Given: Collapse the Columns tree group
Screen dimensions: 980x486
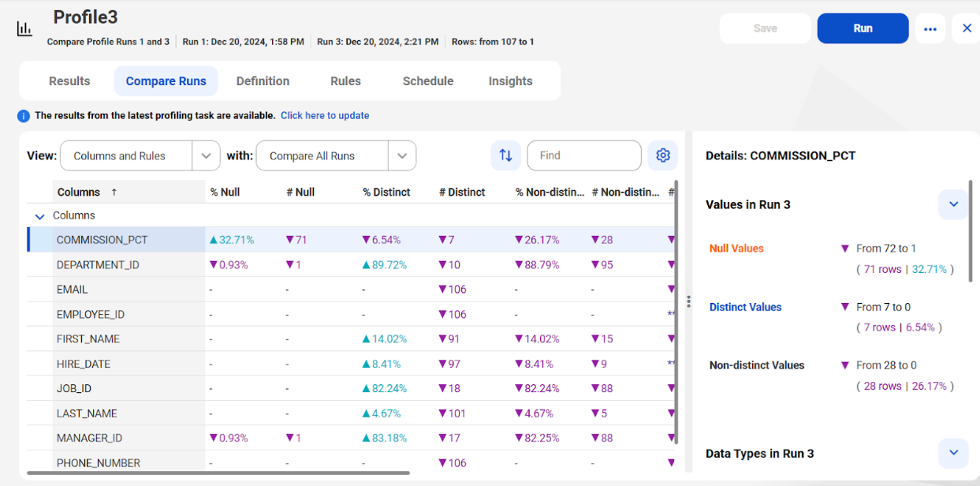Looking at the screenshot, I should (x=39, y=215).
